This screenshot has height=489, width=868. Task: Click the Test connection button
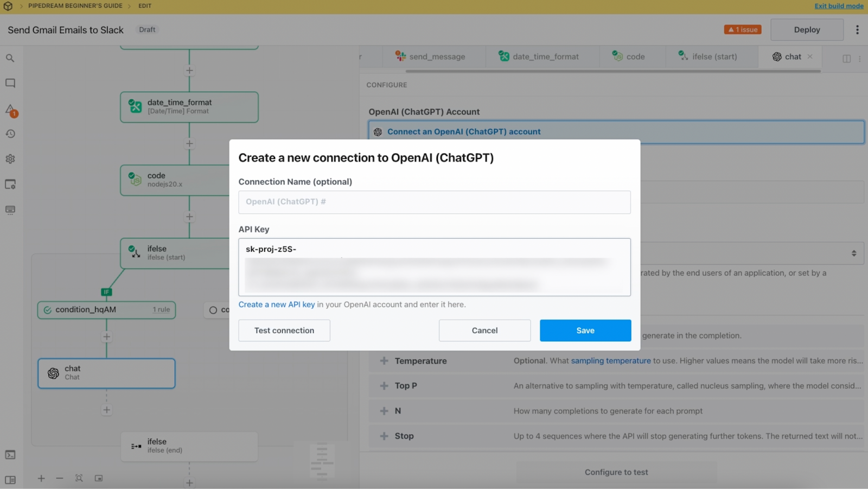click(x=284, y=331)
